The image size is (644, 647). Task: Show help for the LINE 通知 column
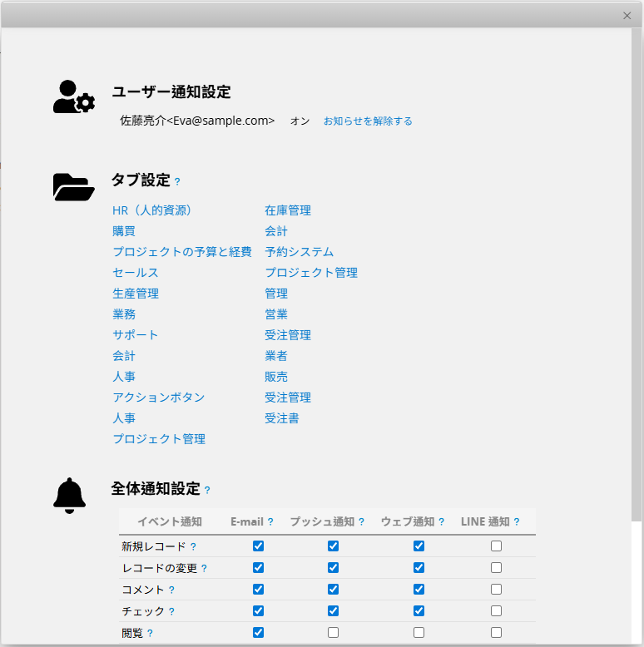[517, 521]
